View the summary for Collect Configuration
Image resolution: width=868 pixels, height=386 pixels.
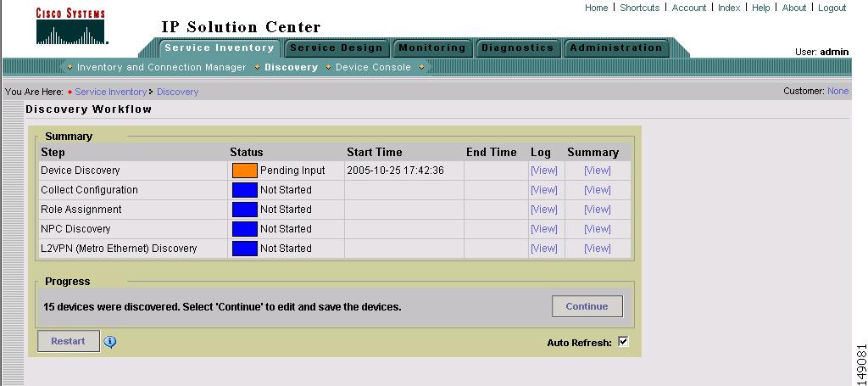click(598, 190)
